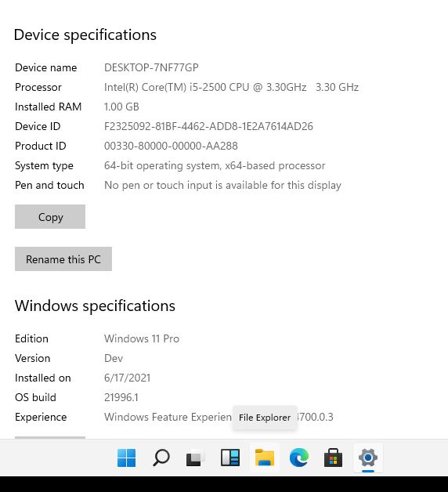This screenshot has height=492, width=448.
Task: Click the Rename this PC button
Action: pos(63,259)
